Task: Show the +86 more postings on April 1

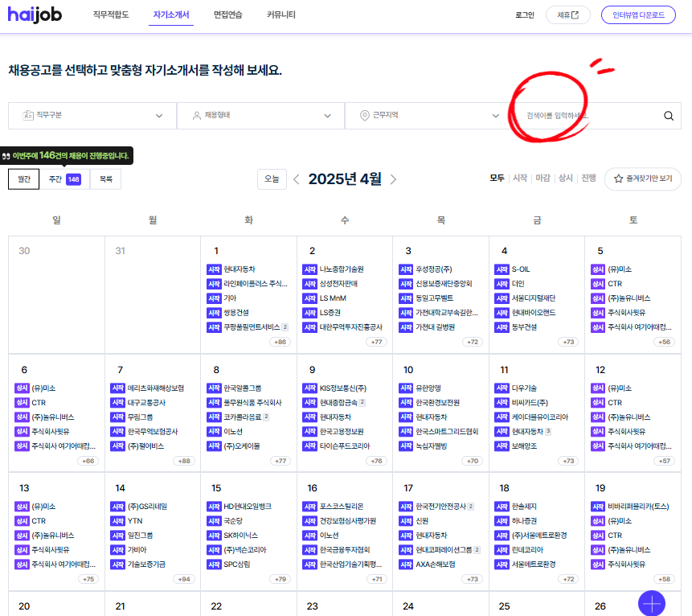Action: tap(280, 342)
